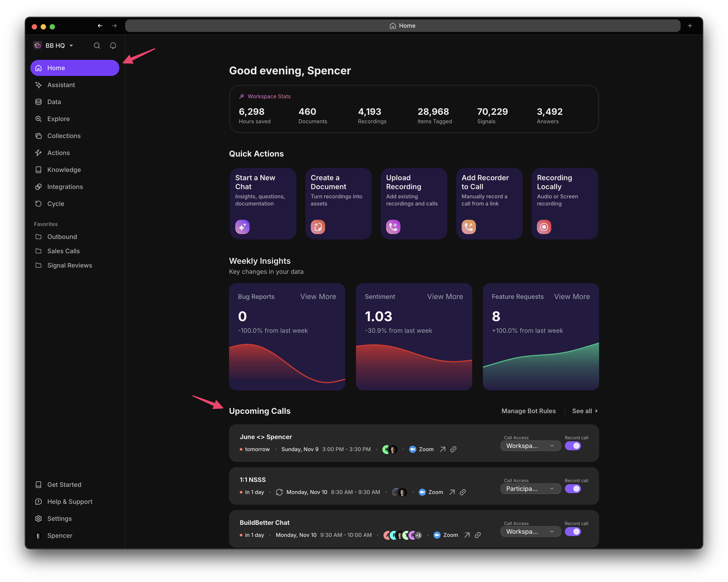This screenshot has height=582, width=728.
Task: Select the Start a New Chat sparkle icon
Action: click(242, 227)
